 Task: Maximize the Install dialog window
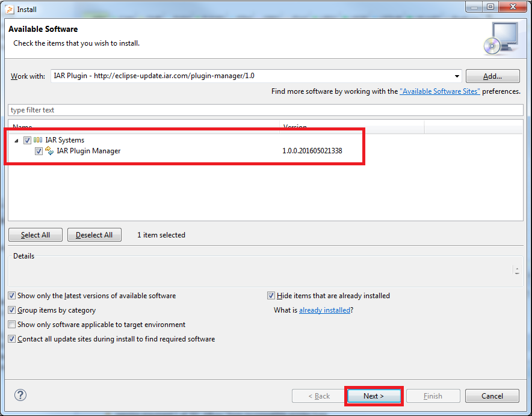[x=490, y=7]
